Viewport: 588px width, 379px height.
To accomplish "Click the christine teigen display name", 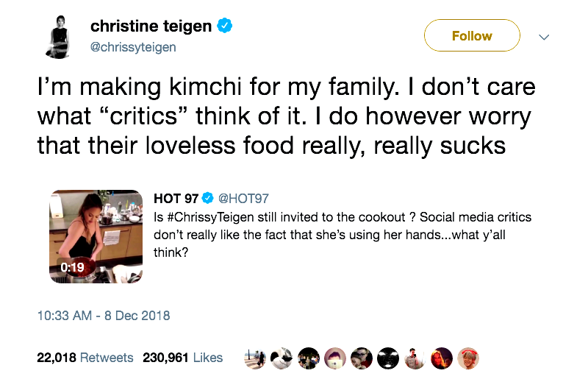I will pos(151,26).
